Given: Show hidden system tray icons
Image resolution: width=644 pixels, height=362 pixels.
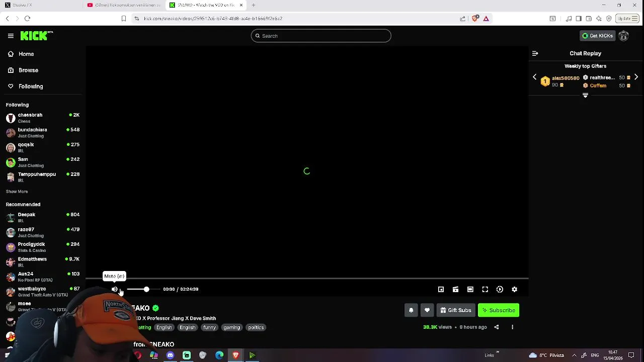Looking at the screenshot, I should click(574, 355).
